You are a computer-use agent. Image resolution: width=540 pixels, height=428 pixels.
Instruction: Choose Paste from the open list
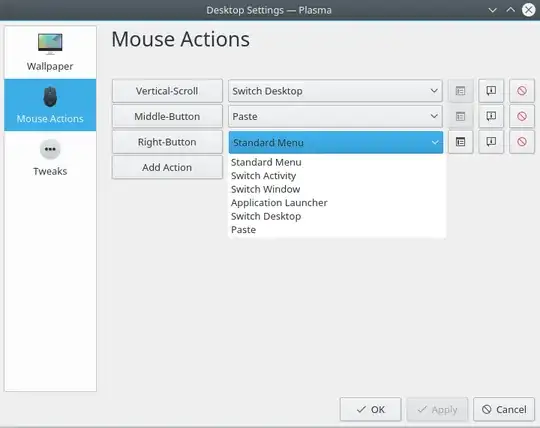click(337, 230)
